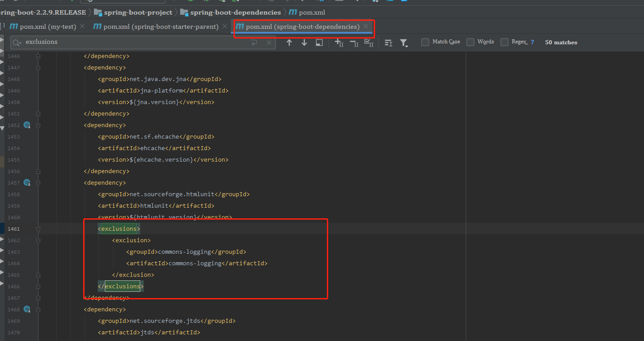Collapse jtds dependency via line 1468 fold marker

point(38,310)
